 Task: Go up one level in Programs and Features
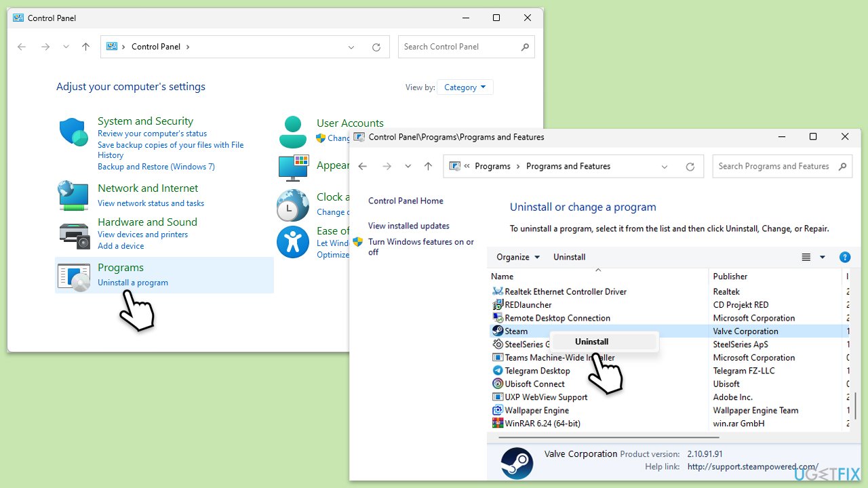coord(428,167)
